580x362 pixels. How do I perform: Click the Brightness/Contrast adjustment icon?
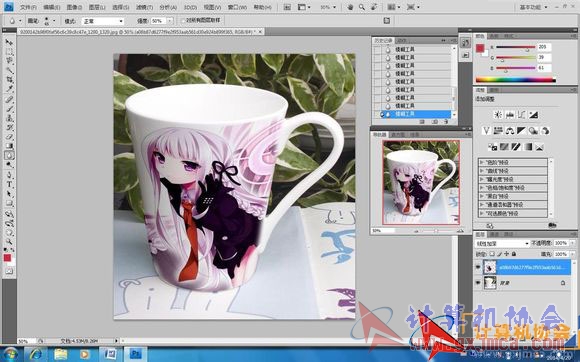(x=498, y=115)
